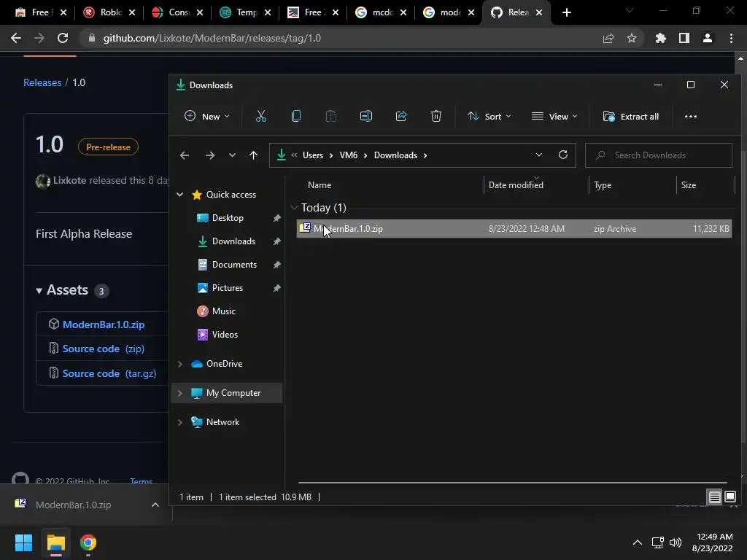Open the View dropdown
The image size is (747, 560).
[x=554, y=116]
